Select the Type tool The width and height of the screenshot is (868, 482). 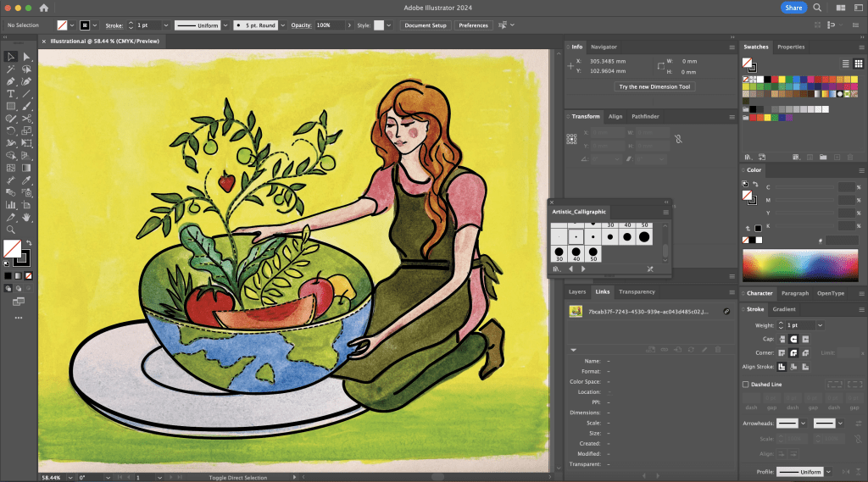(x=11, y=94)
